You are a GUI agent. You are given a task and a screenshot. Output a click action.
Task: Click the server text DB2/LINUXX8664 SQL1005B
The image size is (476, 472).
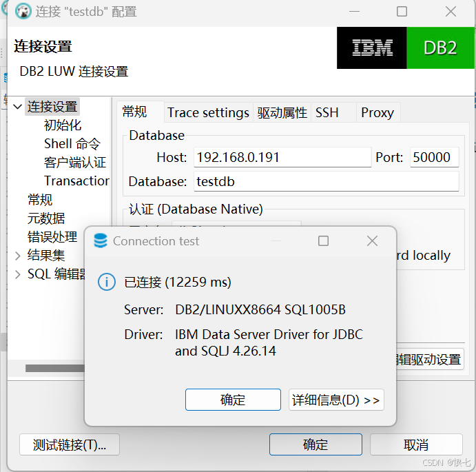[260, 309]
